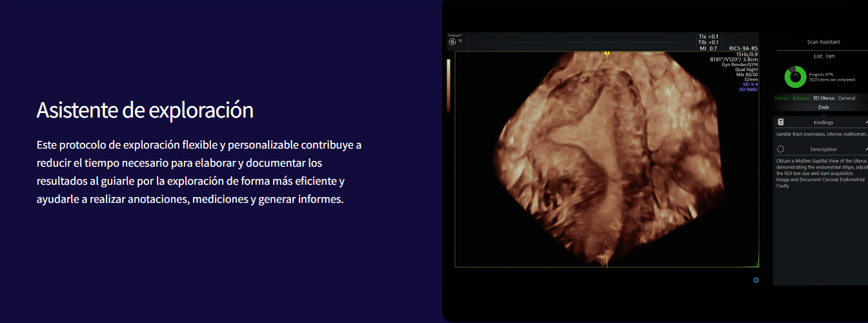This screenshot has width=868, height=323.
Task: Collapse the Description section chevron
Action: [x=865, y=149]
